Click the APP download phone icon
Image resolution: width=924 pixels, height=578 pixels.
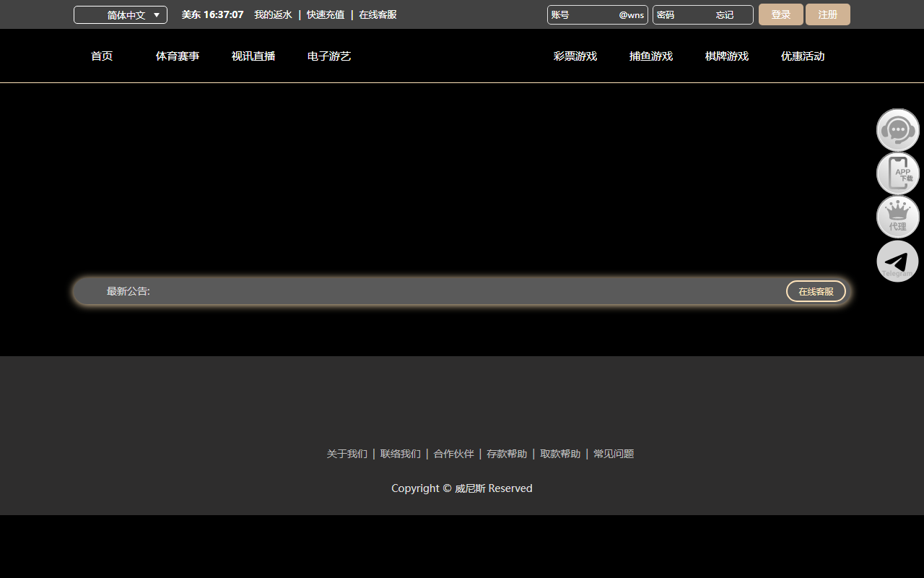(898, 173)
